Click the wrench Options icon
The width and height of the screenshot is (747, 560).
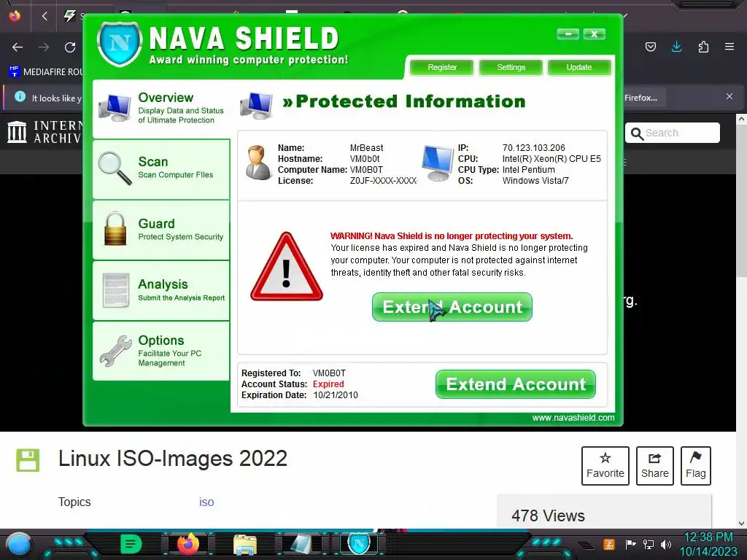click(x=116, y=351)
